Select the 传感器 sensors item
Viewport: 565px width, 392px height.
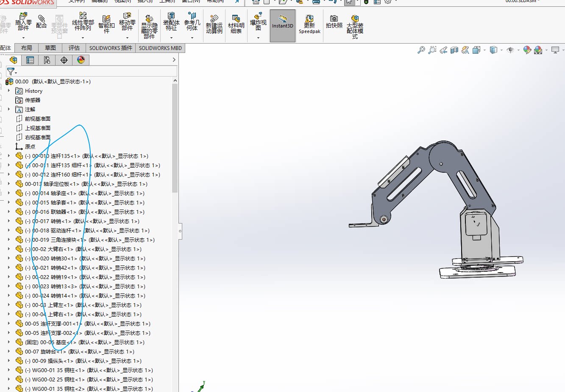[33, 100]
